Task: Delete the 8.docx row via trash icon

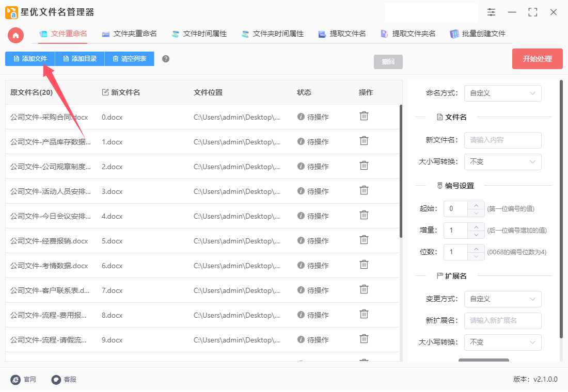Action: [364, 314]
